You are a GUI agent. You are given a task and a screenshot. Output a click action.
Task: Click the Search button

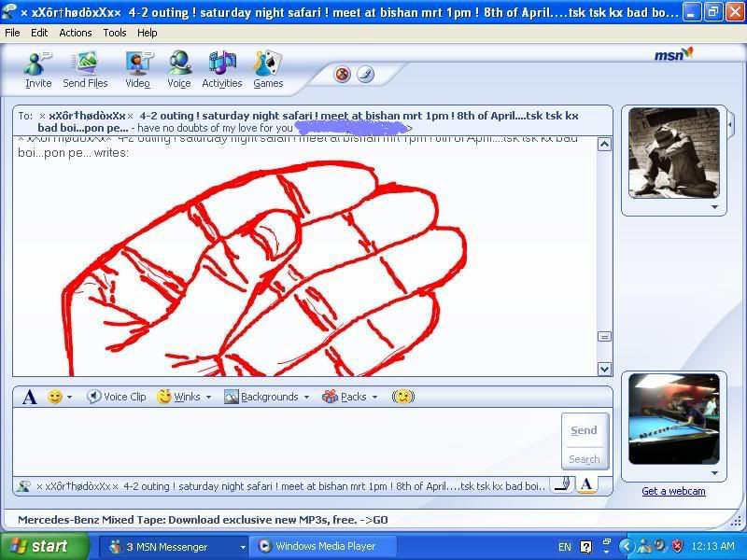(x=585, y=459)
